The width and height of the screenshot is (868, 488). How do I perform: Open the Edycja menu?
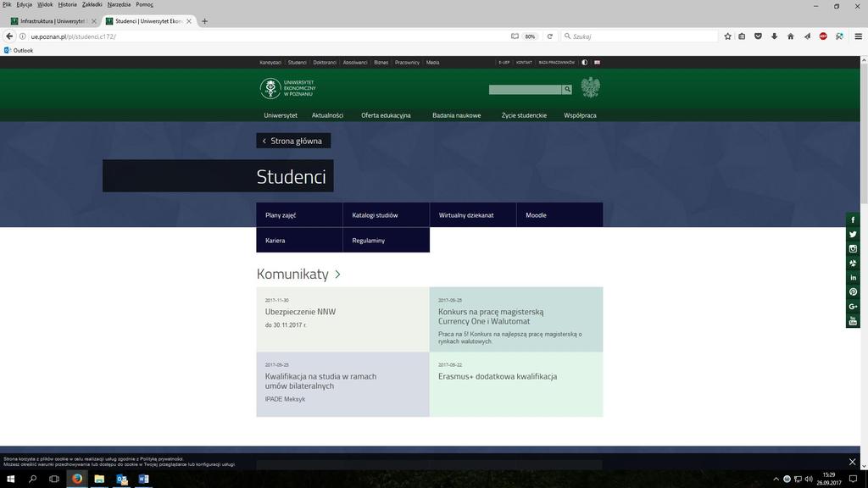coord(25,4)
